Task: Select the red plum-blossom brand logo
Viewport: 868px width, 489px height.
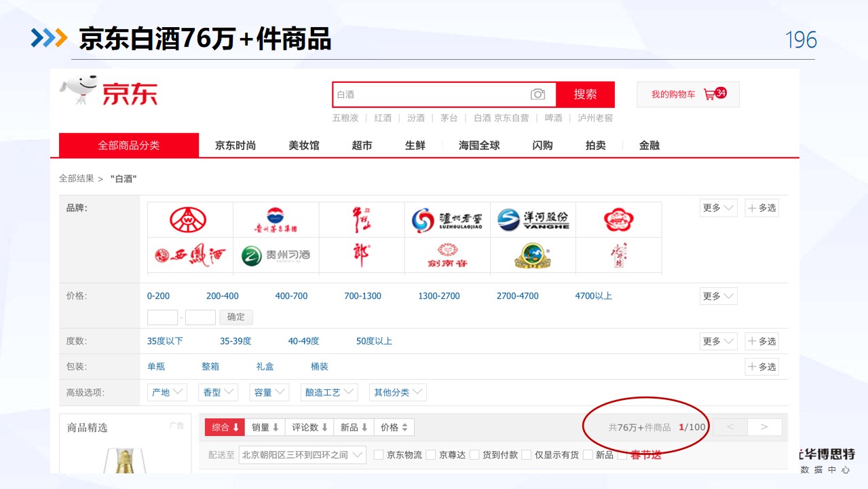Action: click(x=618, y=220)
